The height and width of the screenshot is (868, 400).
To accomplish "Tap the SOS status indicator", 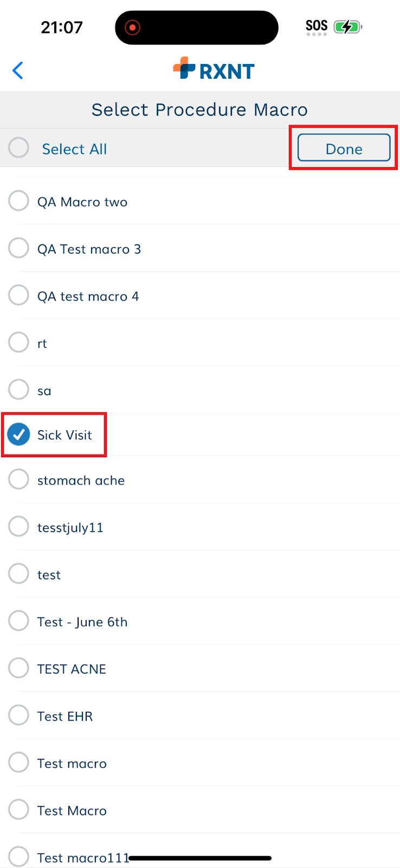I will [x=317, y=27].
